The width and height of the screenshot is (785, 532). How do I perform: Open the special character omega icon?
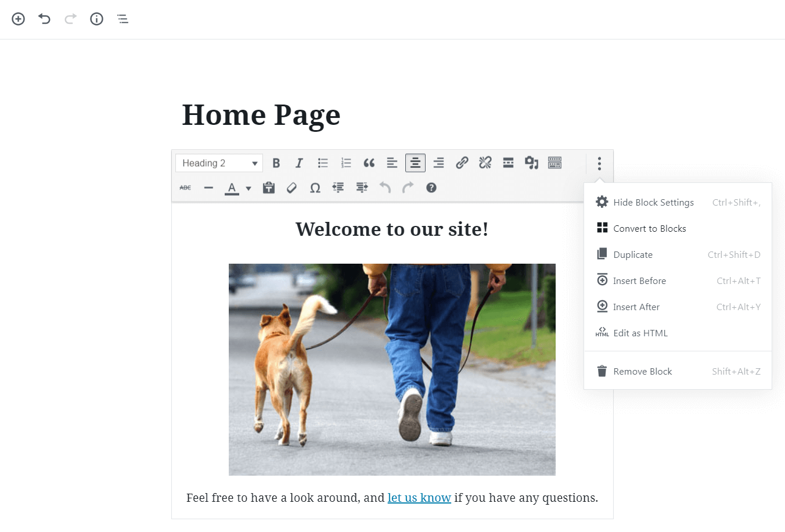point(315,188)
